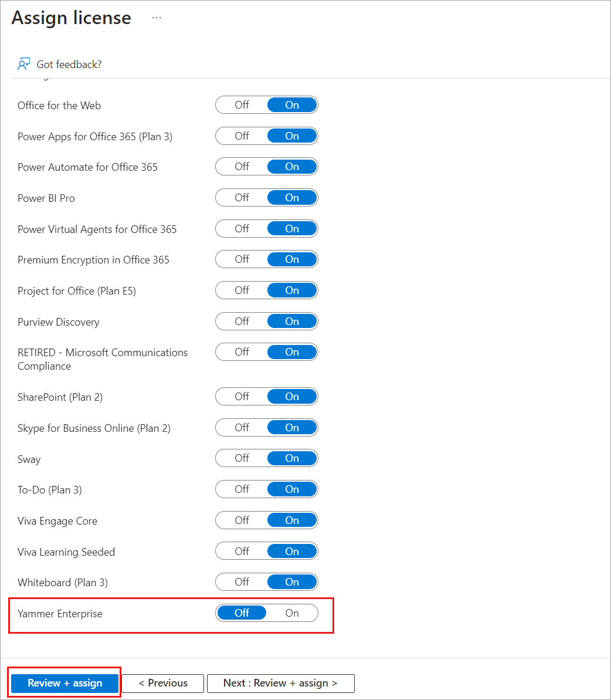Open the Got feedback? link

pyautogui.click(x=69, y=65)
